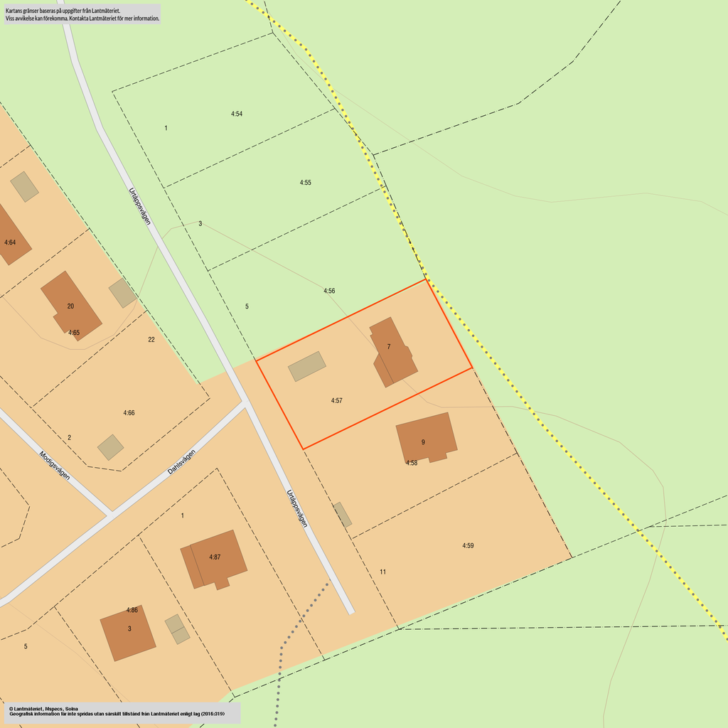The width and height of the screenshot is (728, 728).
Task: Select the parcel label 4:55
Action: click(x=305, y=183)
